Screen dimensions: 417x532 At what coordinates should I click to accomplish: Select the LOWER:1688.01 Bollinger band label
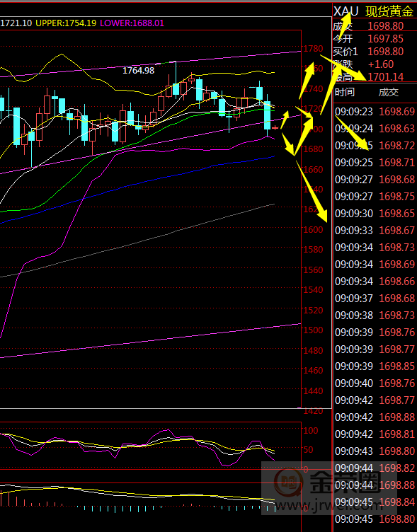[132, 23]
